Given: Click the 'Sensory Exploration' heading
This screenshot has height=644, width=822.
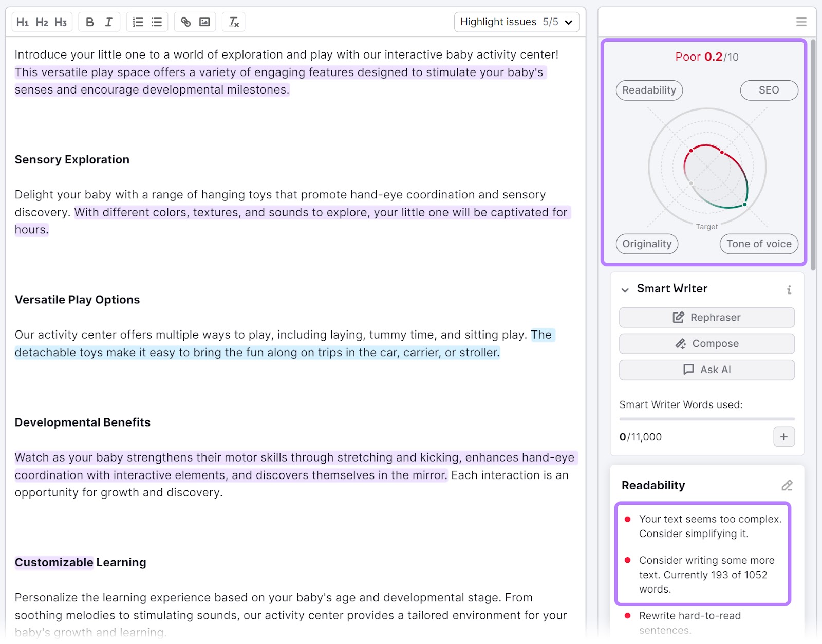Looking at the screenshot, I should 72,160.
